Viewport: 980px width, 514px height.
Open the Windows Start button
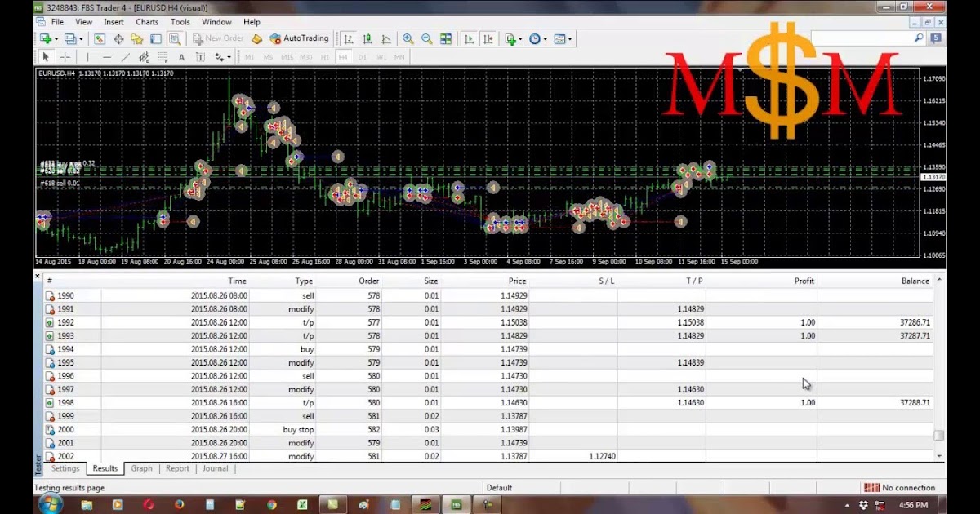[50, 504]
